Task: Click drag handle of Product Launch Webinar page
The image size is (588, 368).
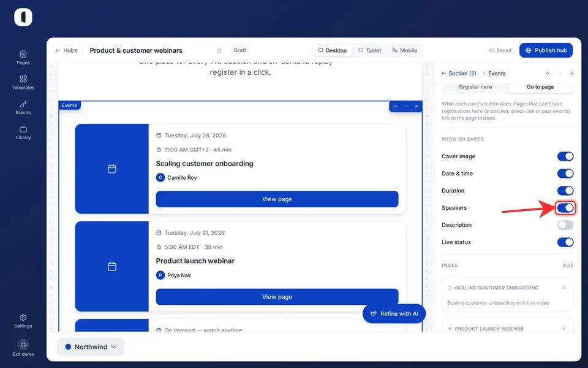Action: tap(450, 329)
